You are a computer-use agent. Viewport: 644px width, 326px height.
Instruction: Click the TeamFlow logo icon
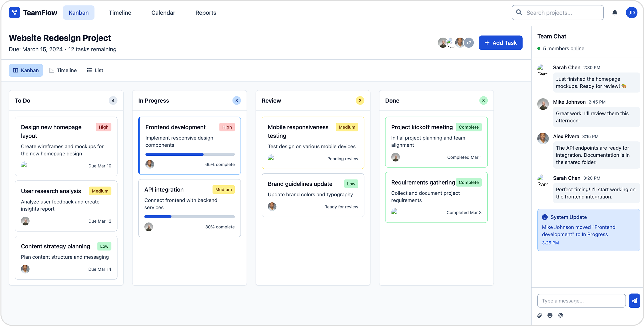coord(14,13)
